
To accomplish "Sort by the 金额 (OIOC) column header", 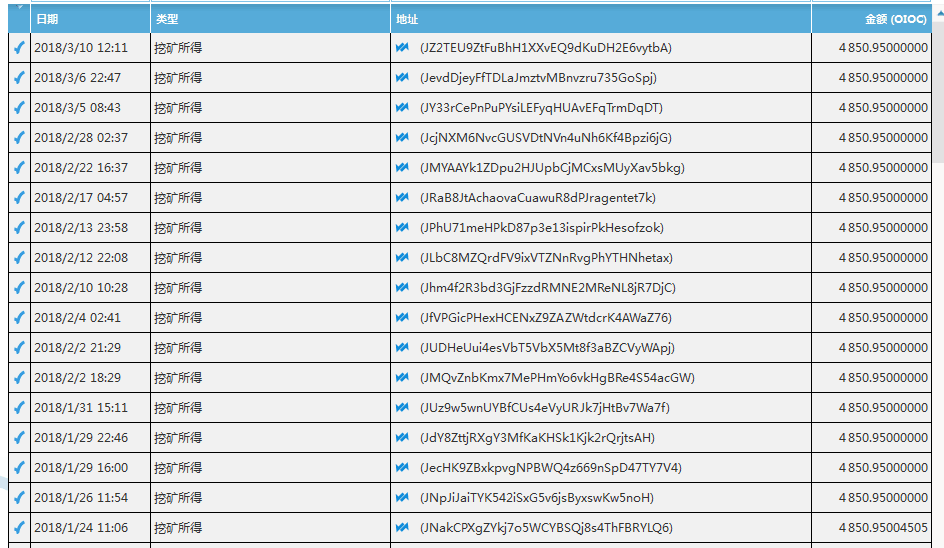I will [871, 19].
